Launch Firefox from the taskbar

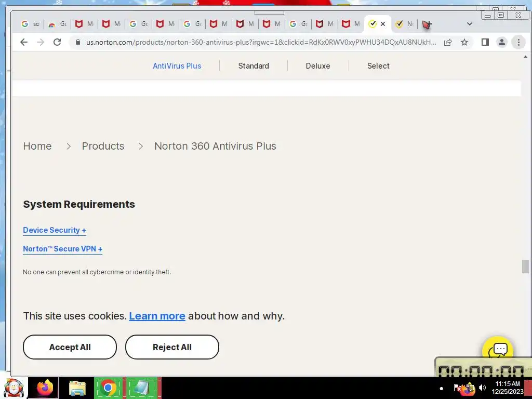tap(45, 388)
